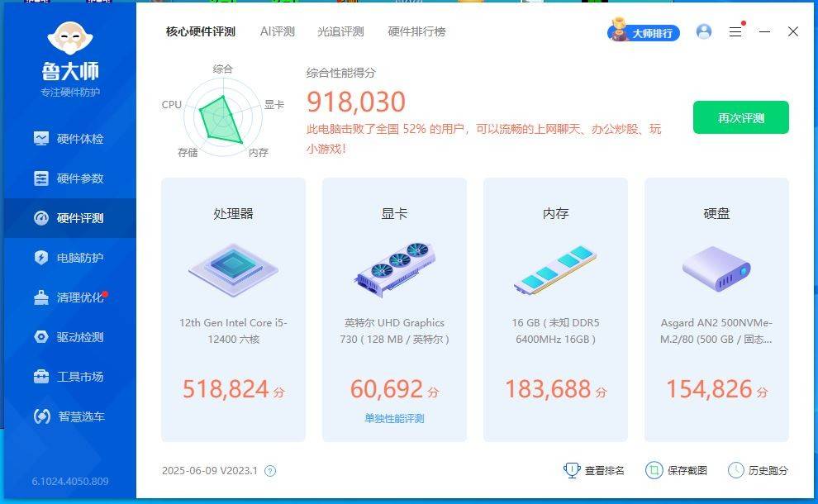
Task: Click the 鲁大师 mascot logo
Action: coord(70,37)
